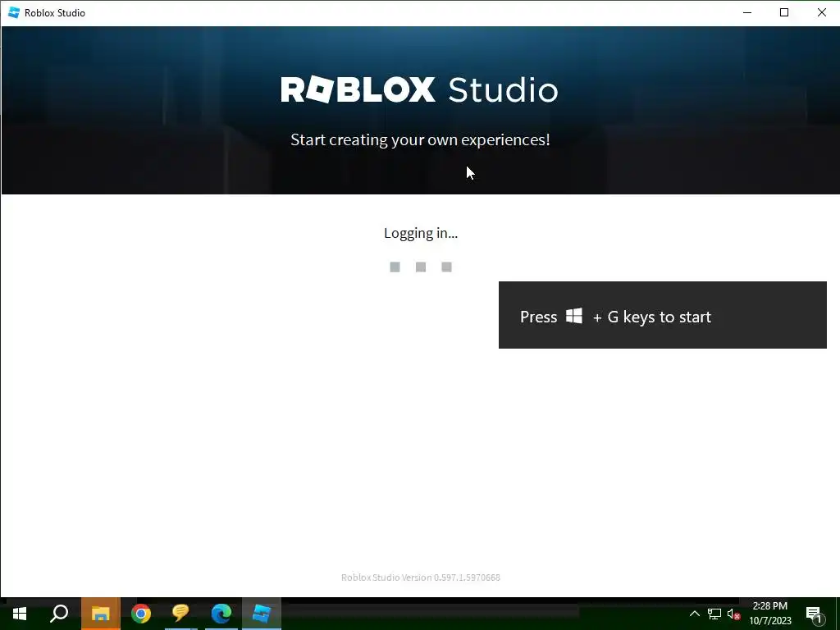Open the network status tray icon
840x630 pixels.
(714, 614)
